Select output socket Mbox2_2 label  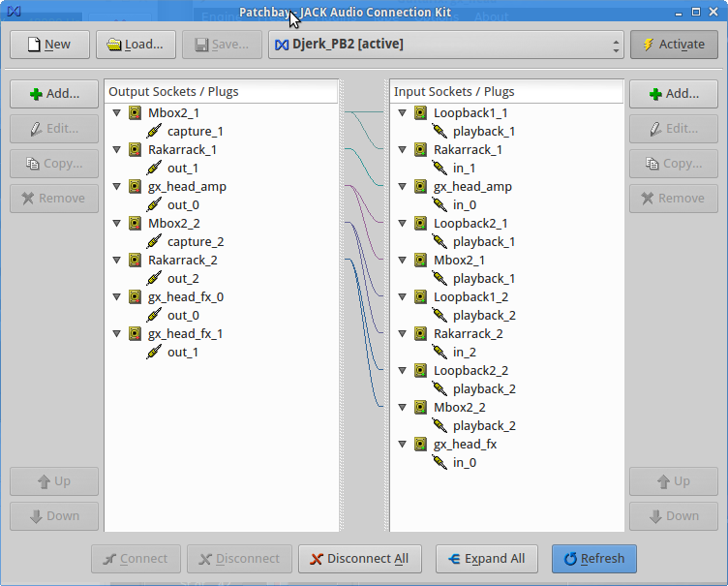173,223
